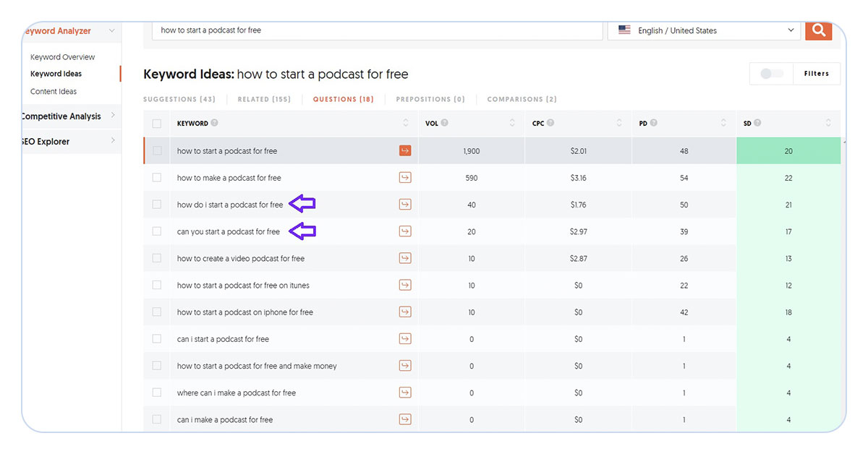Click keyword 'can i make a podcast for free'
The image size is (868, 454).
(225, 419)
